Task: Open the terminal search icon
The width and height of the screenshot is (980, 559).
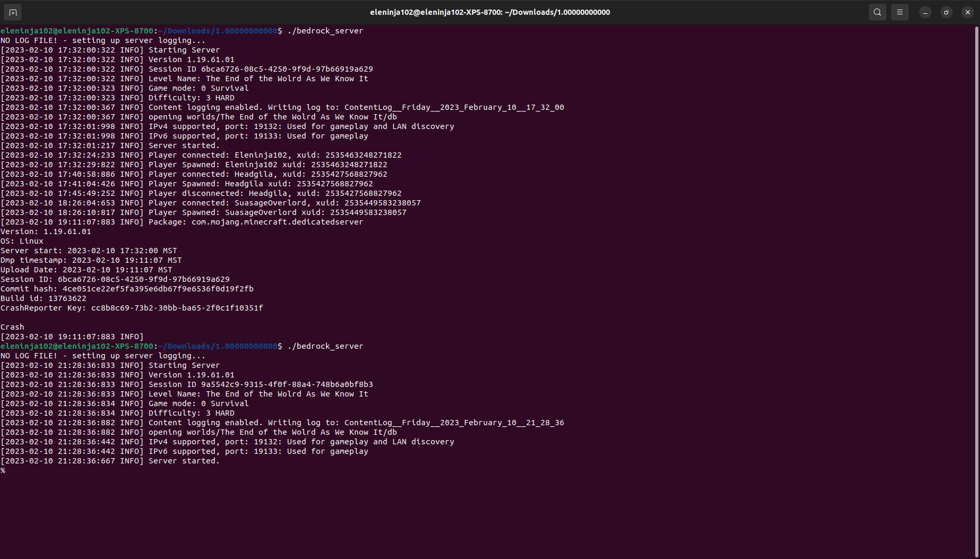Action: pos(877,12)
